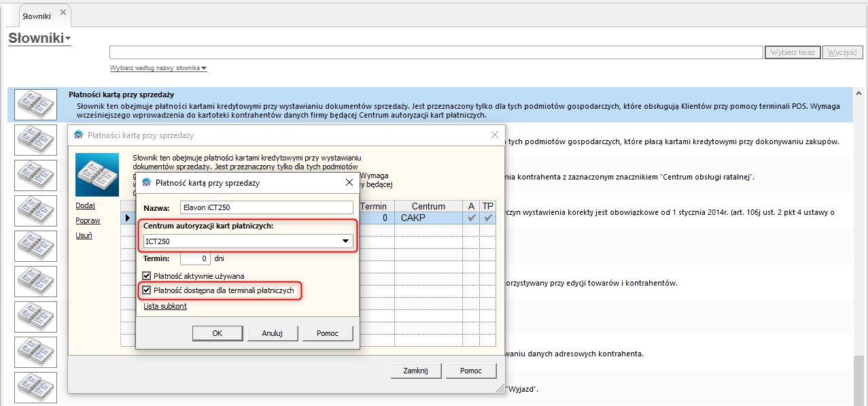Close the Płatność kartą przy sprzedaży edit dialog

349,182
